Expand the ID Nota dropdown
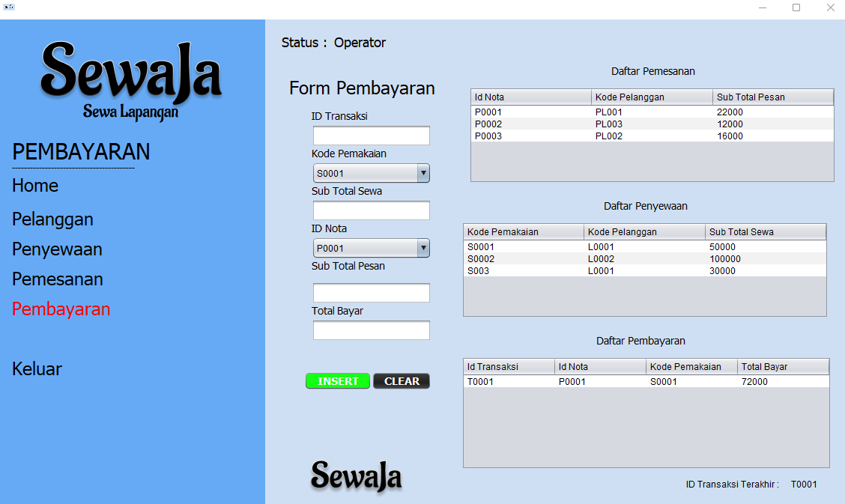845x504 pixels. tap(371, 249)
